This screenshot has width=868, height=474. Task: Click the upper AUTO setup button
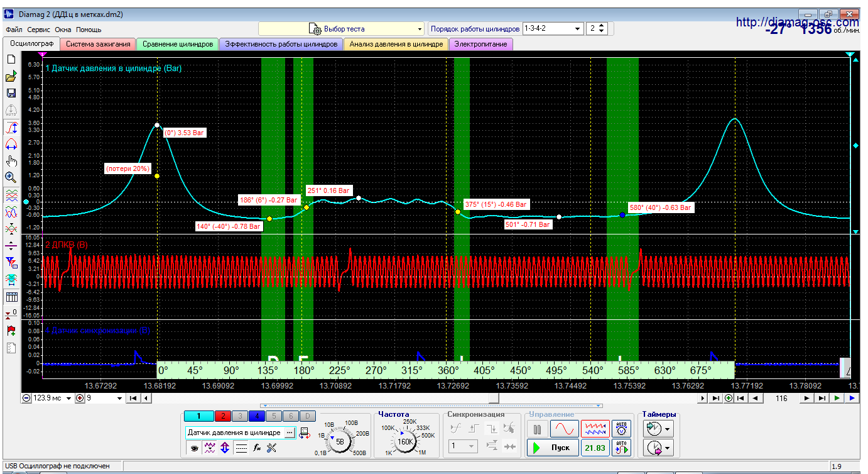621,429
